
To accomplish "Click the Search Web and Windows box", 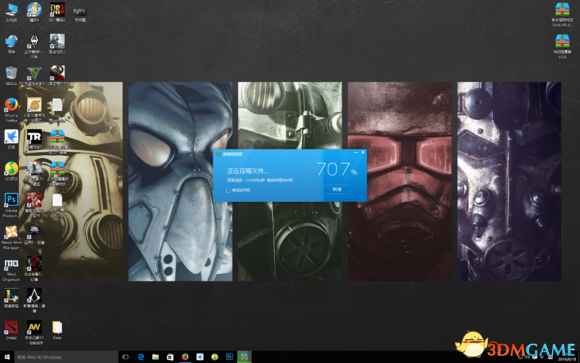I will (66, 357).
